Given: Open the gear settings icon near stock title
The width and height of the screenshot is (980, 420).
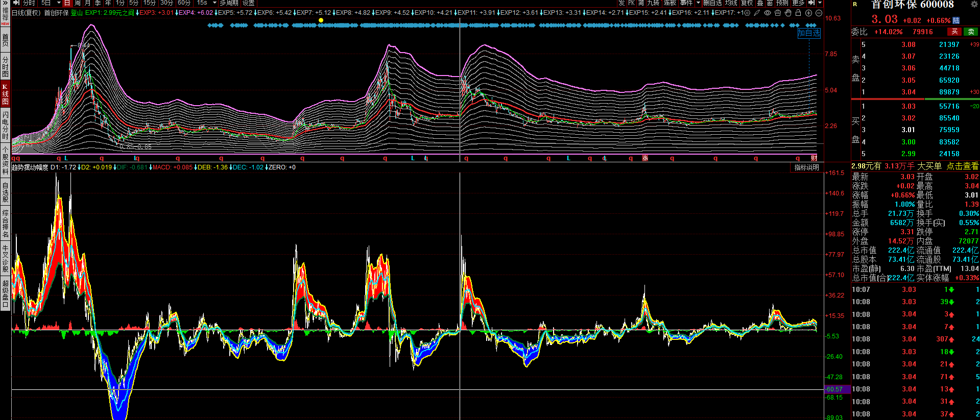Looking at the screenshot, I should 974,4.
